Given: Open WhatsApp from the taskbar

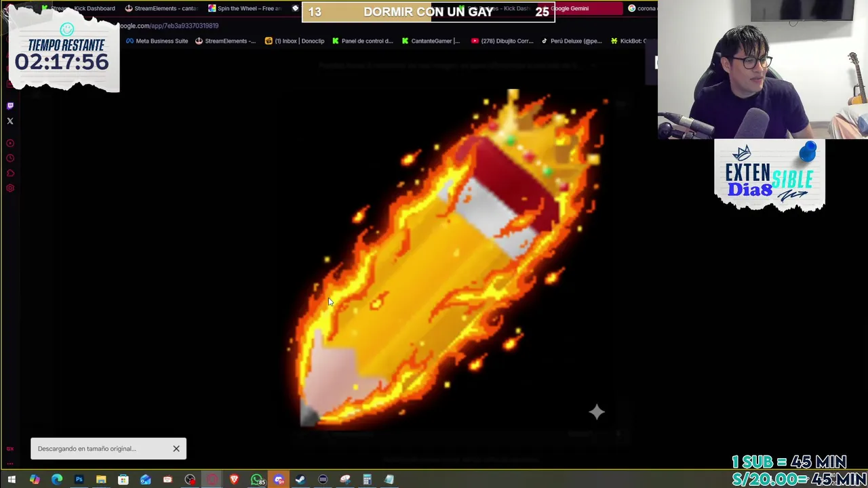Looking at the screenshot, I should pyautogui.click(x=257, y=480).
